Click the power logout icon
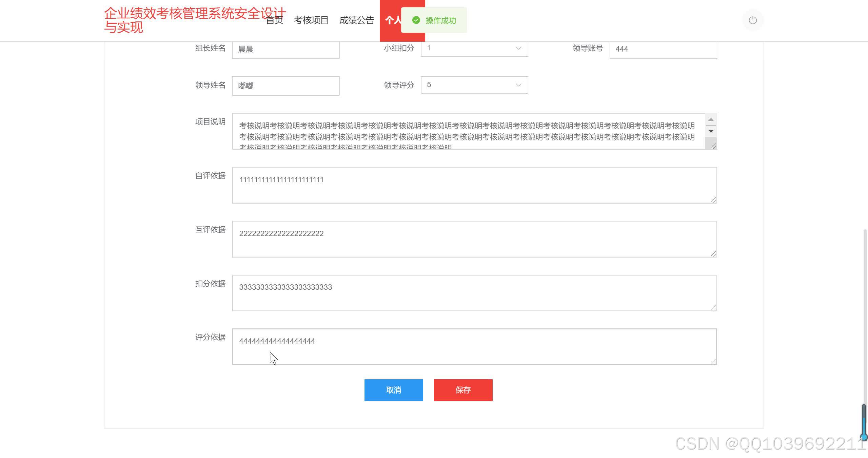 click(752, 20)
